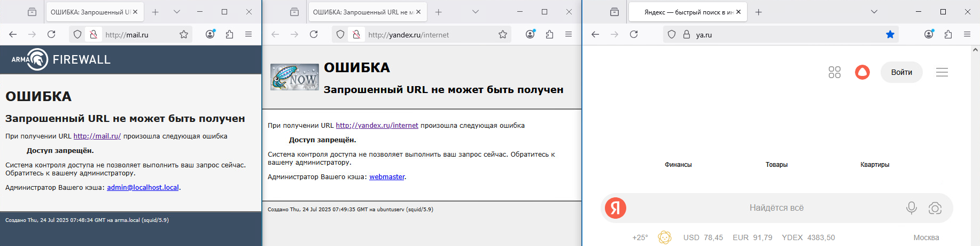This screenshot has height=246, width=980.
Task: Open the Финансы shortcut
Action: click(678, 165)
